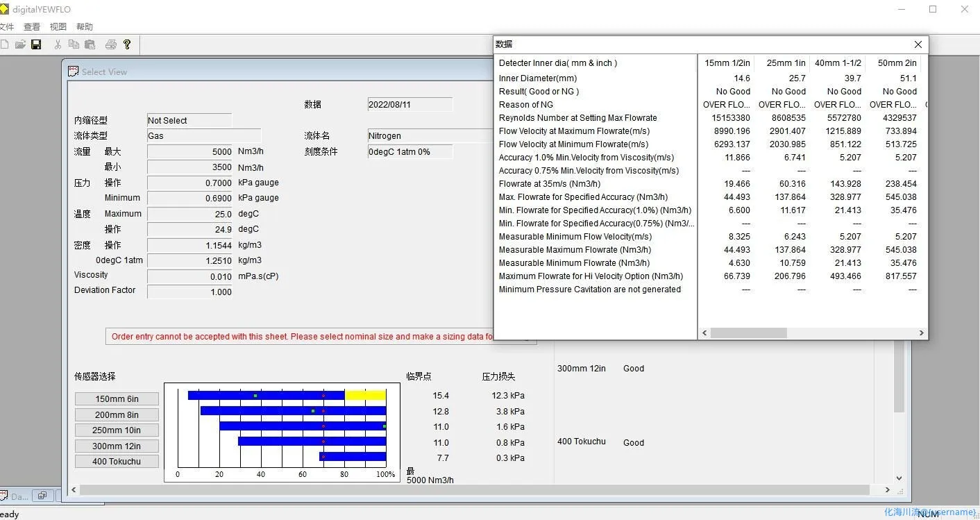Viewport: 980px width, 520px height.
Task: Select the 400 Tokuchu sensor button
Action: [117, 461]
